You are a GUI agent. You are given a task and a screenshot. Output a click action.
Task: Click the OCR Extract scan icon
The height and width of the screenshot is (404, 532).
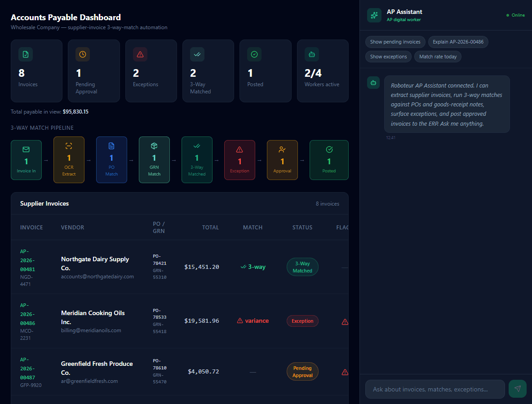pyautogui.click(x=69, y=146)
